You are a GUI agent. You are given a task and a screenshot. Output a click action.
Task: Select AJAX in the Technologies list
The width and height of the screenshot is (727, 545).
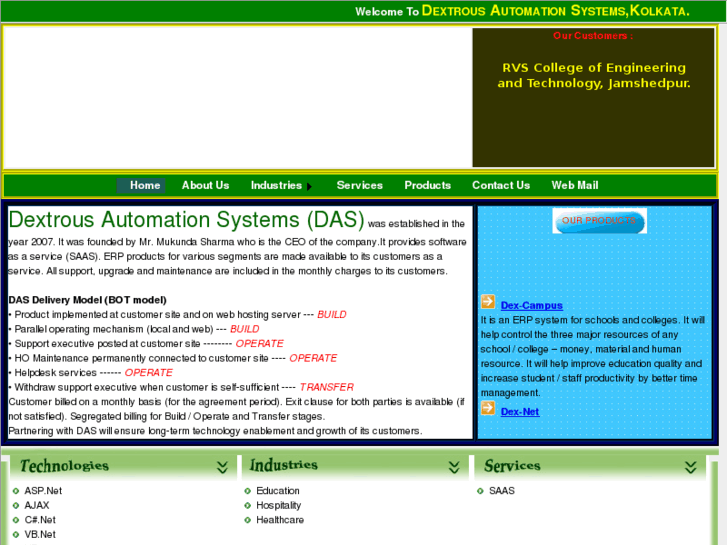click(37, 505)
